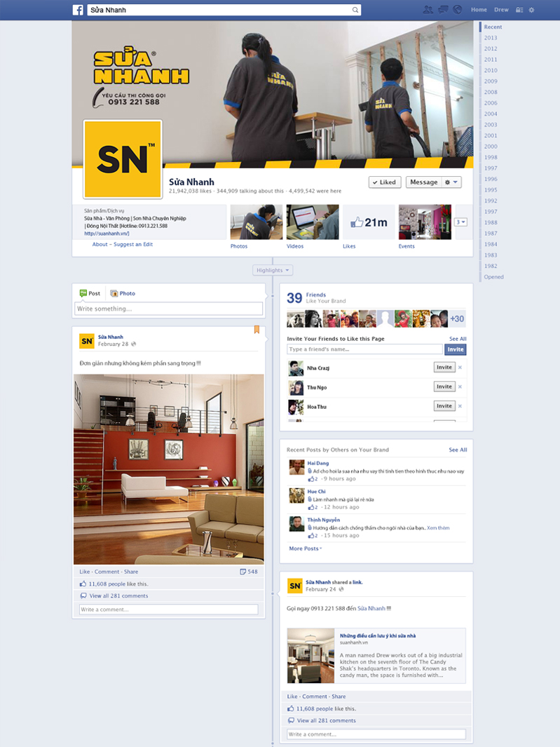Click See All in invite friends panel
The image size is (560, 747).
coord(458,339)
